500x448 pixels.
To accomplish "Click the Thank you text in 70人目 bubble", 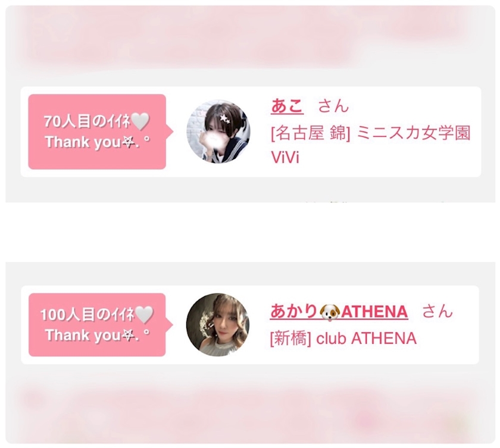I will pyautogui.click(x=83, y=142).
